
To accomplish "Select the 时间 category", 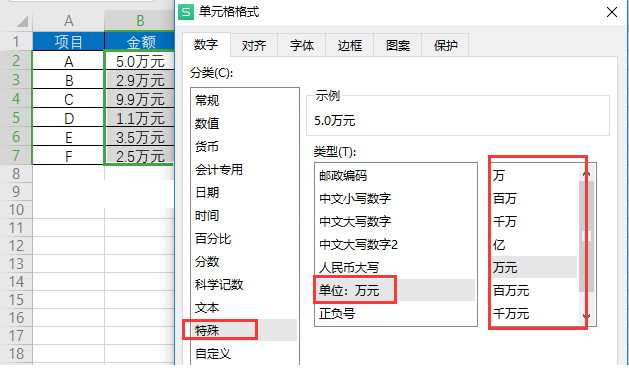I will pos(245,215).
